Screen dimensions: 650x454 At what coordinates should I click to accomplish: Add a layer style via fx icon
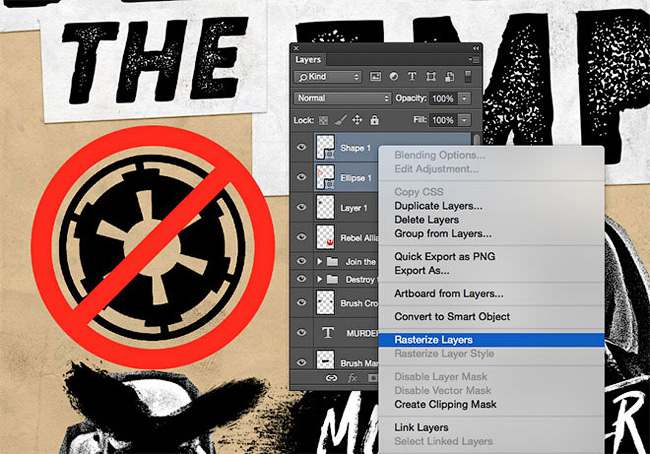pos(352,378)
